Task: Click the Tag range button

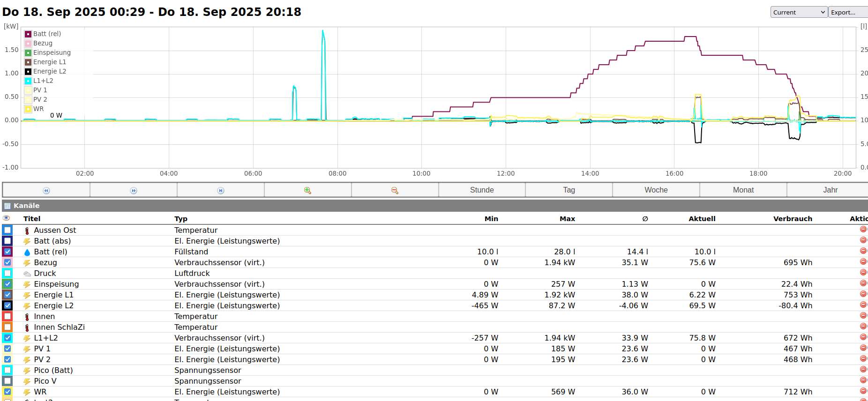Action: 569,190
